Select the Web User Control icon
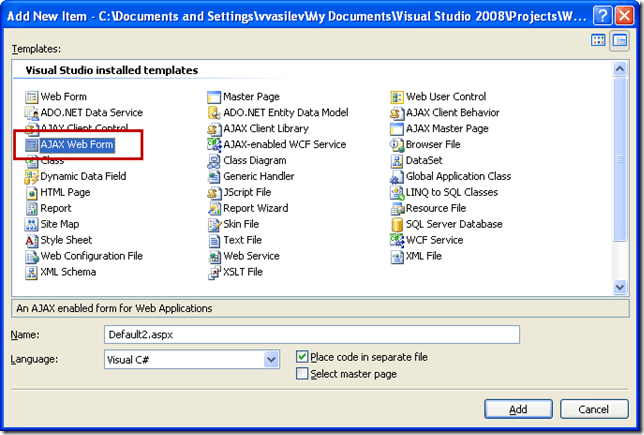 [x=397, y=97]
